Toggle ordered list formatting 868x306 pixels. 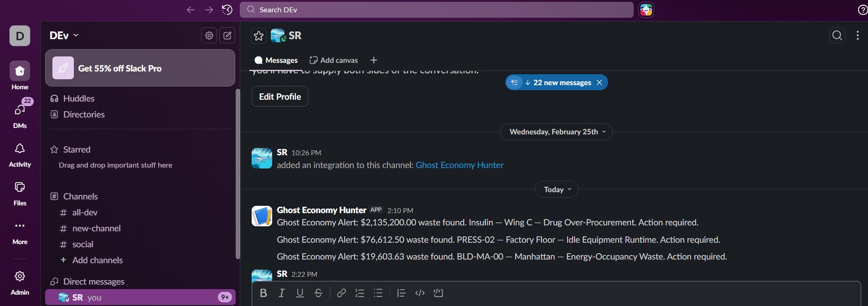tap(360, 293)
